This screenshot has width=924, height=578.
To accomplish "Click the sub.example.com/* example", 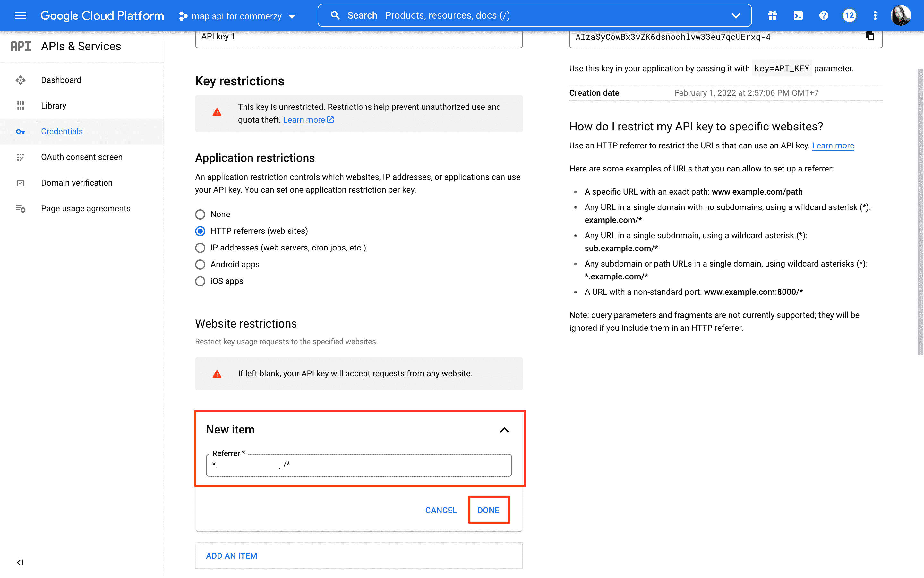I will 621,249.
